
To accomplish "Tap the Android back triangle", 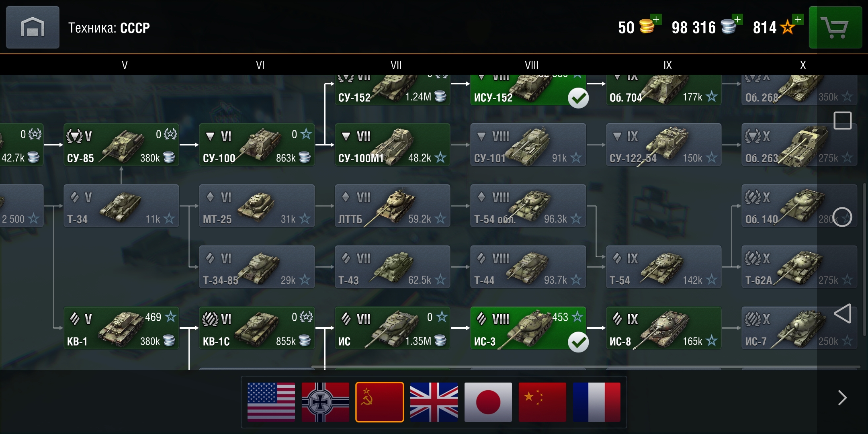I will tap(842, 313).
